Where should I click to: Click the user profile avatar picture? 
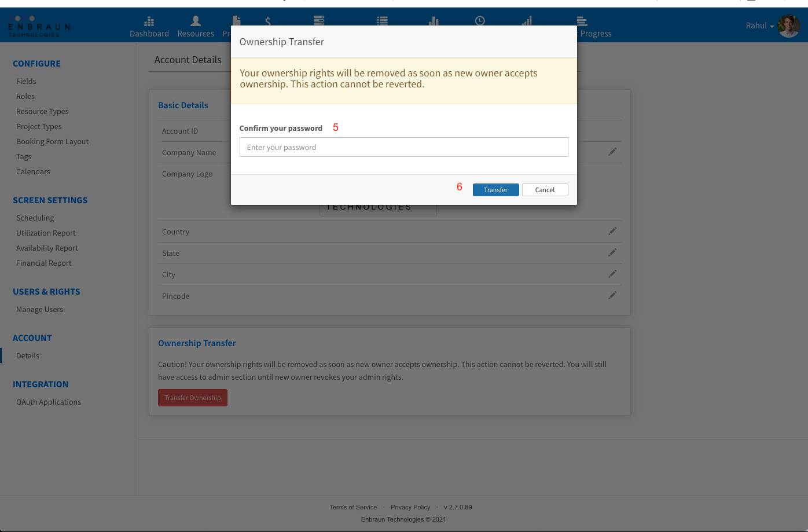pos(789,26)
